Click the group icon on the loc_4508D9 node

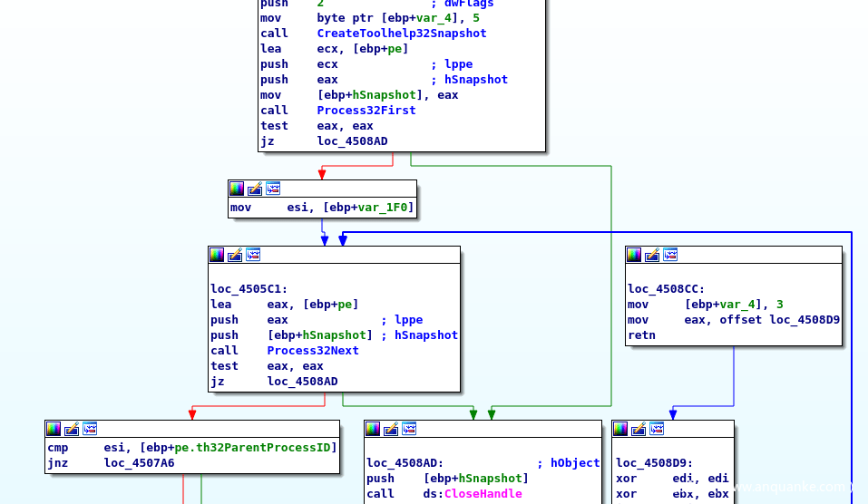pos(657,429)
